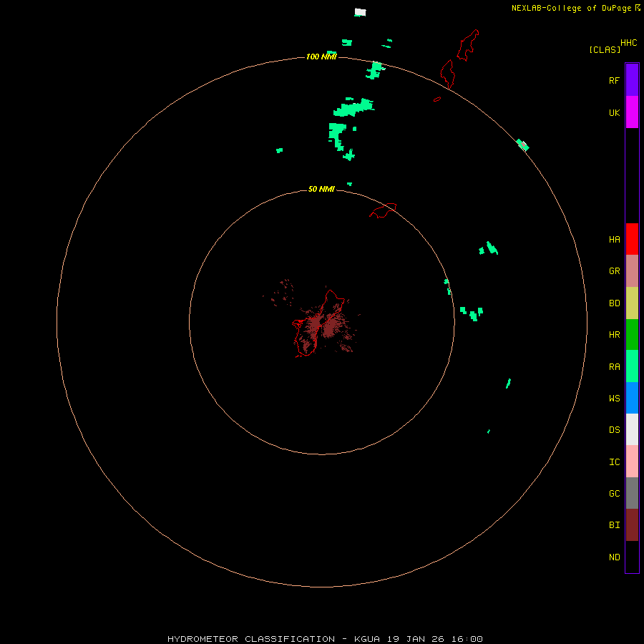The height and width of the screenshot is (644, 644).
Task: Click the DS legend label
Action: (x=614, y=430)
